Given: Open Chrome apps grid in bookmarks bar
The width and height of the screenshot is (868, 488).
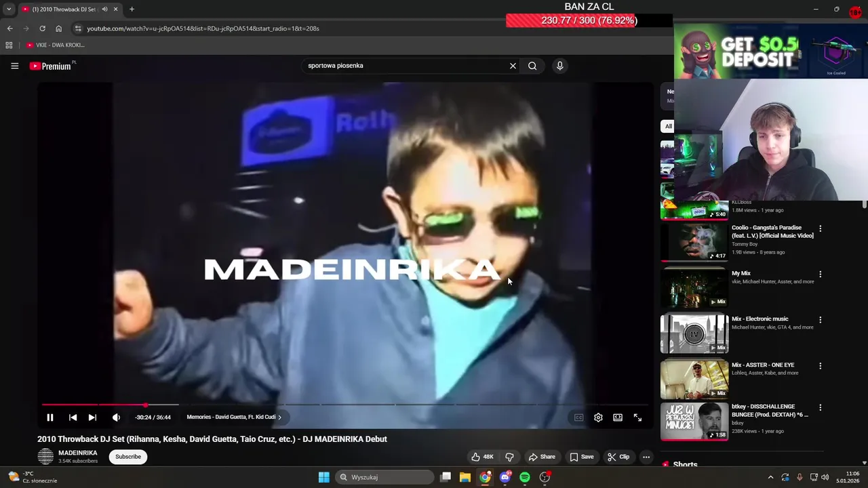Looking at the screenshot, I should pos(9,45).
